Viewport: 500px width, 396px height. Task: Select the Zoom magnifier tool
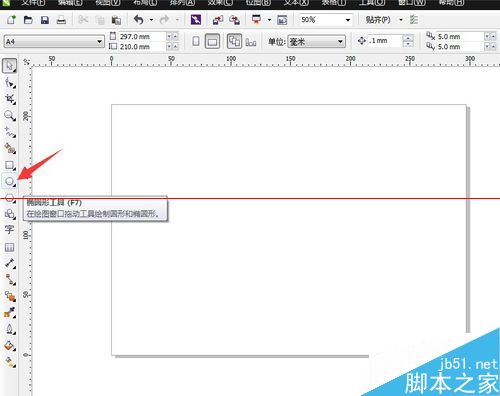[x=10, y=116]
